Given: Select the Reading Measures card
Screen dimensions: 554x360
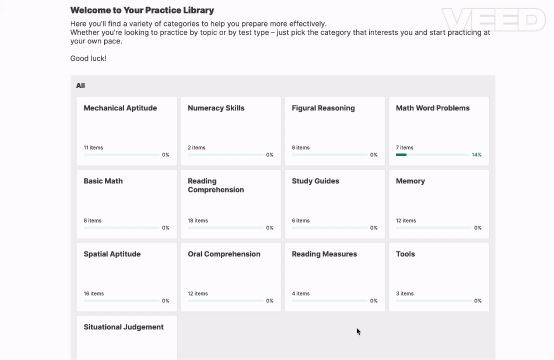Looking at the screenshot, I should [x=335, y=277].
